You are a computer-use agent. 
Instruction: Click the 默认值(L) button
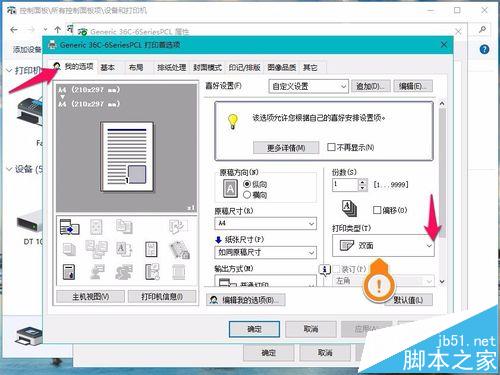408,300
